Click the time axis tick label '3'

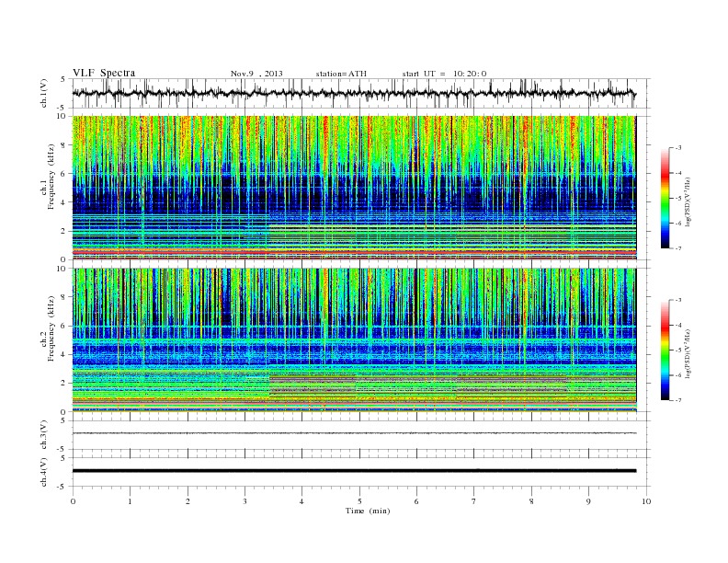coord(245,501)
